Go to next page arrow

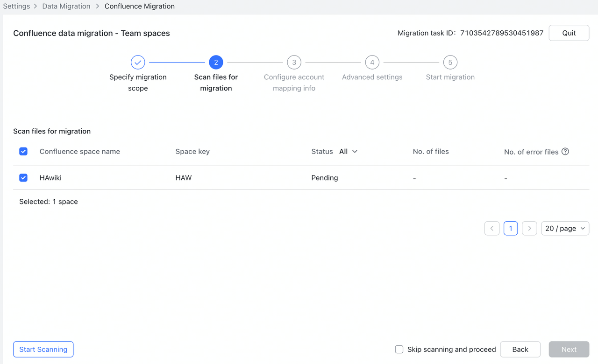529,228
